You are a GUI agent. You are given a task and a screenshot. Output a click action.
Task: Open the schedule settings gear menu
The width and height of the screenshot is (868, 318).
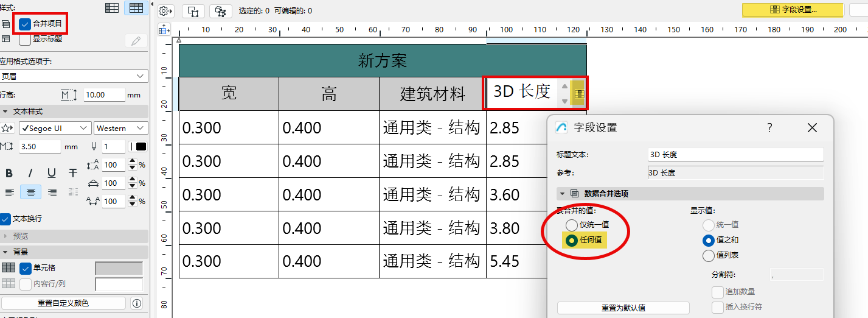click(x=165, y=11)
